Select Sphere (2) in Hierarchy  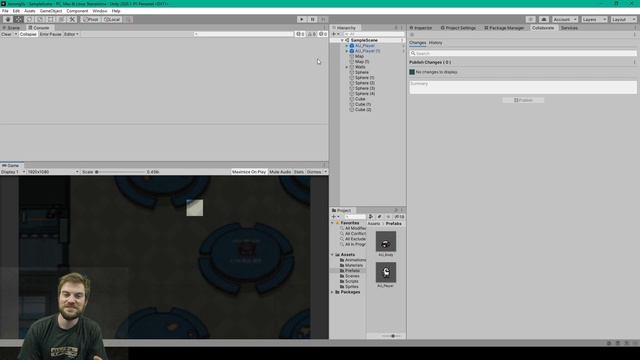click(364, 83)
